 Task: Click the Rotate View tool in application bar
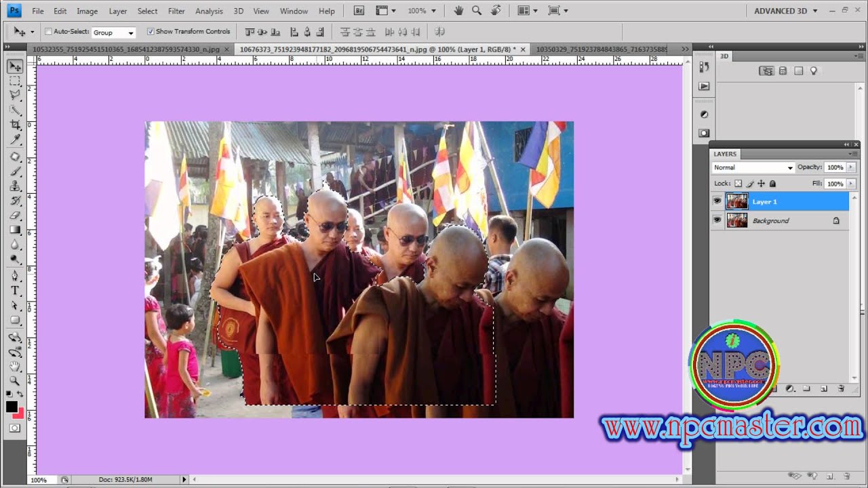pyautogui.click(x=496, y=10)
